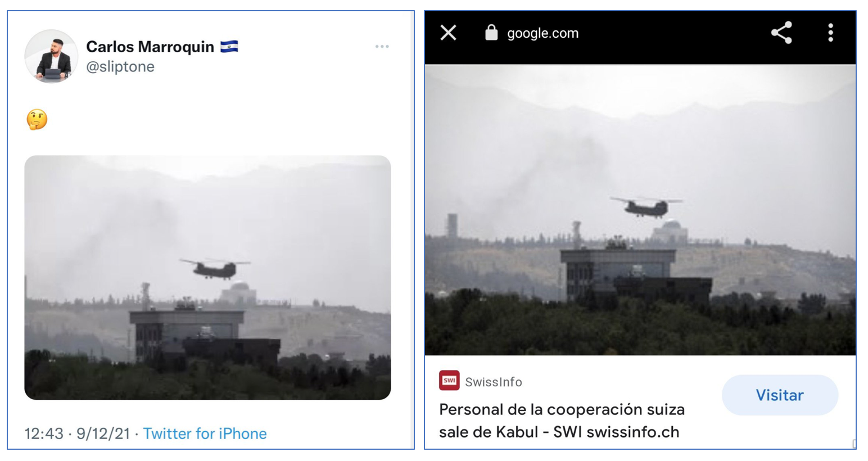
Task: Click the padlock icon beside google.com
Action: (x=491, y=33)
